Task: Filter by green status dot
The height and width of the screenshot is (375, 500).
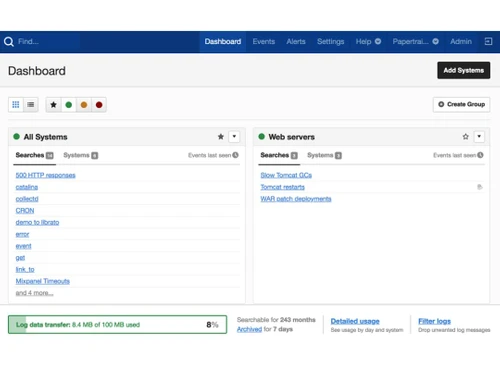Action: point(69,105)
